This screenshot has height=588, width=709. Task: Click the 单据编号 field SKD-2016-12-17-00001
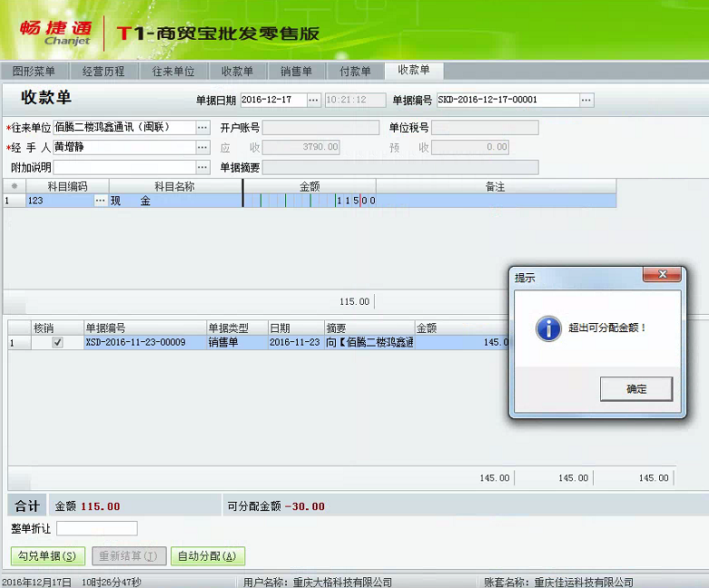point(507,100)
